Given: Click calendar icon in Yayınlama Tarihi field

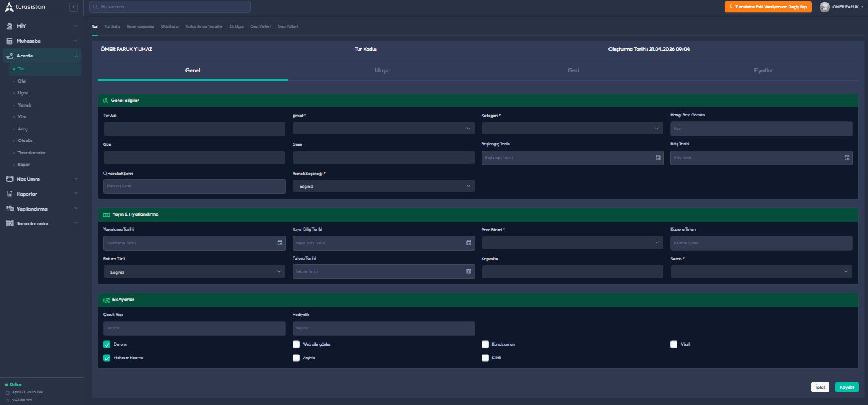Looking at the screenshot, I should tap(280, 243).
